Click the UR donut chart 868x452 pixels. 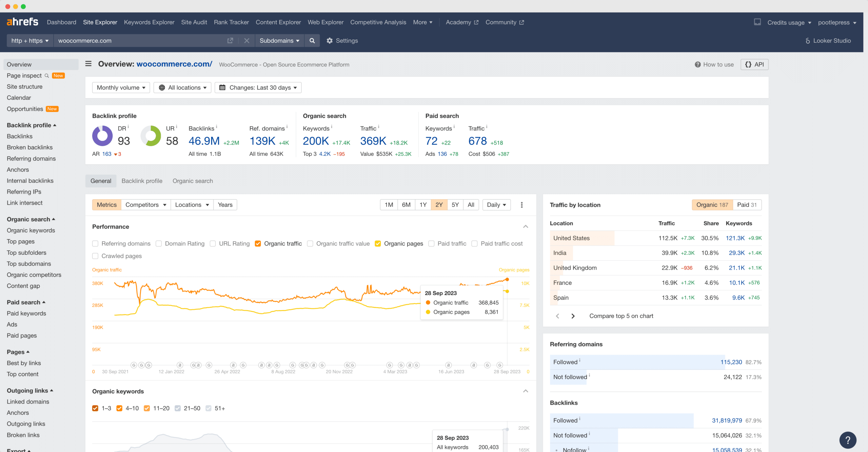(x=151, y=136)
